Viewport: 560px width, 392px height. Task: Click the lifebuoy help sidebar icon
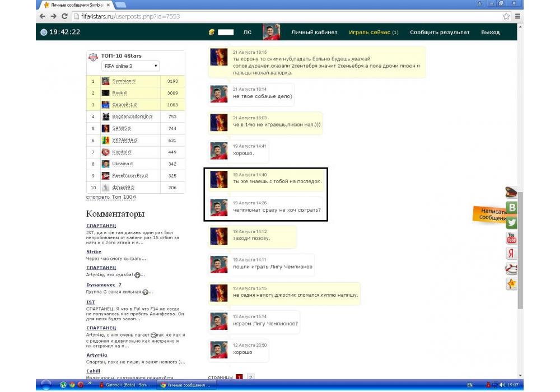(x=511, y=268)
